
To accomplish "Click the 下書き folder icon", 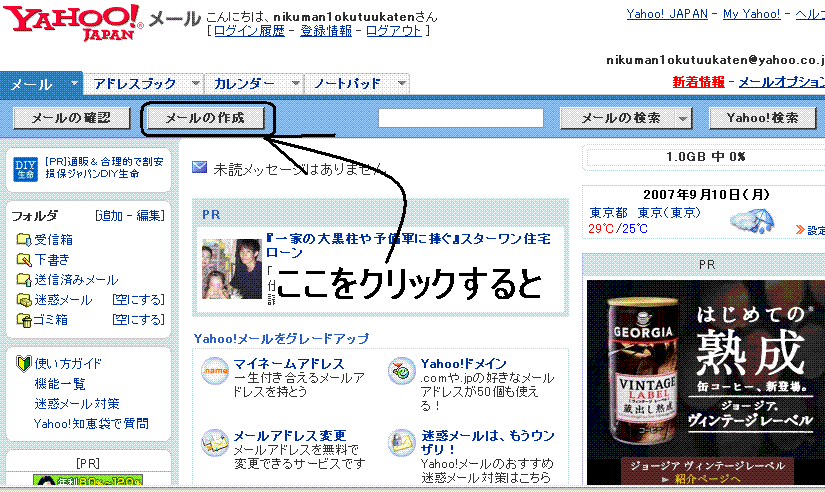I will (24, 259).
